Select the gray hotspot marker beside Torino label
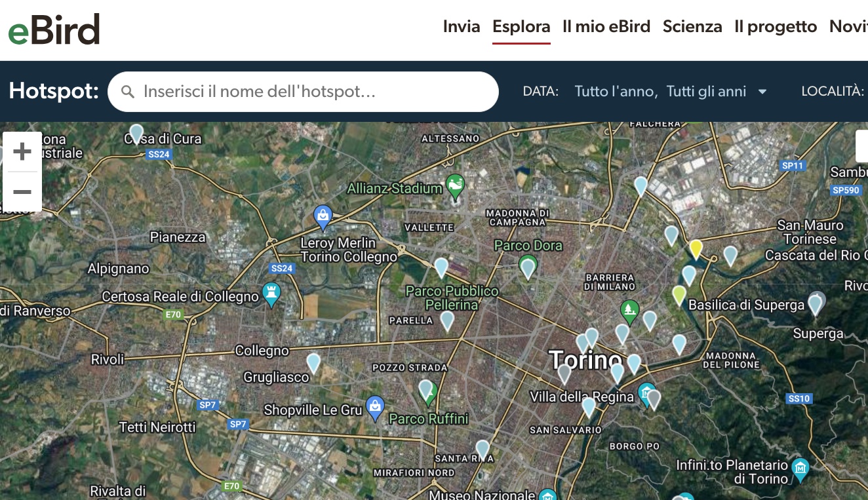 (564, 374)
